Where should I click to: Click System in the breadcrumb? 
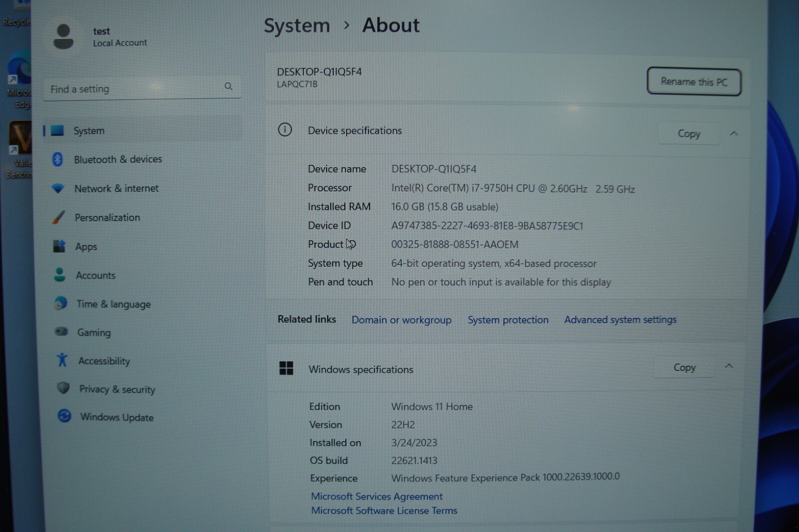pyautogui.click(x=297, y=25)
